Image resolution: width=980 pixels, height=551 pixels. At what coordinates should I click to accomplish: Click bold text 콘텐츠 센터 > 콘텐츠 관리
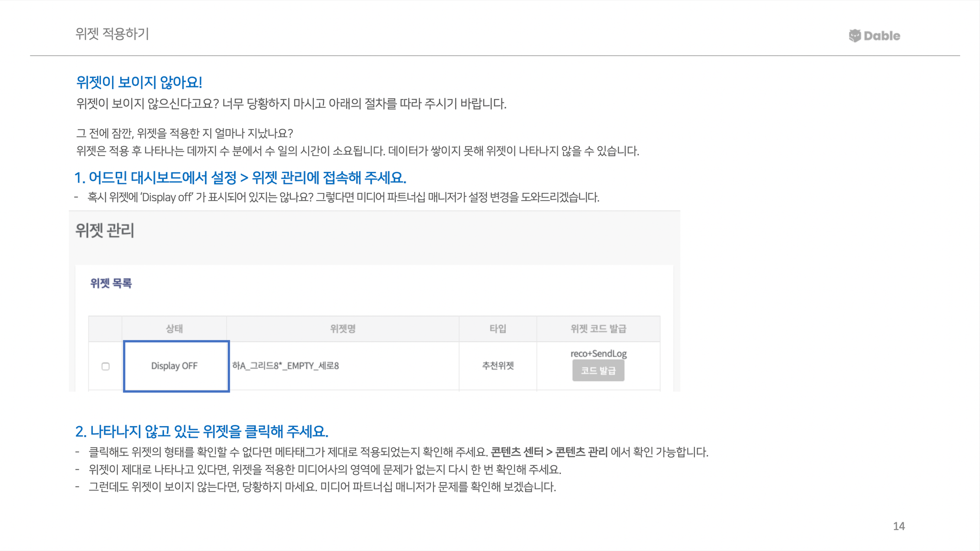point(549,452)
